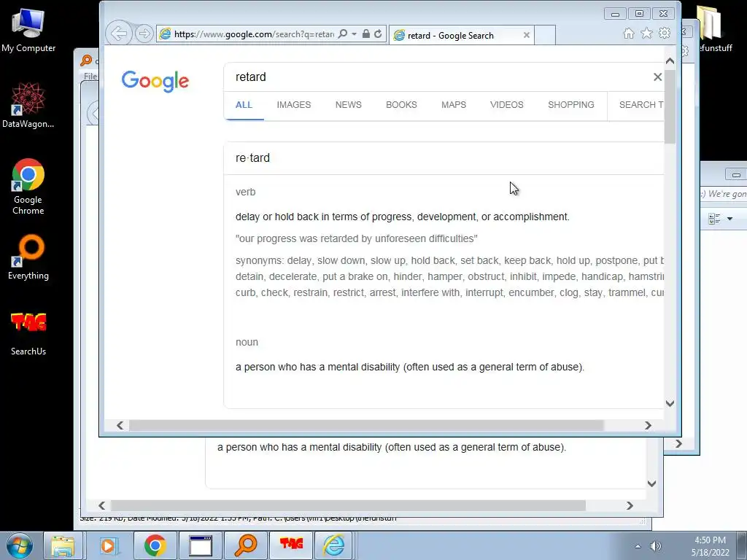The image size is (747, 560).
Task: Click the quoted example sentence about unforeseen difficulties
Action: (x=356, y=238)
